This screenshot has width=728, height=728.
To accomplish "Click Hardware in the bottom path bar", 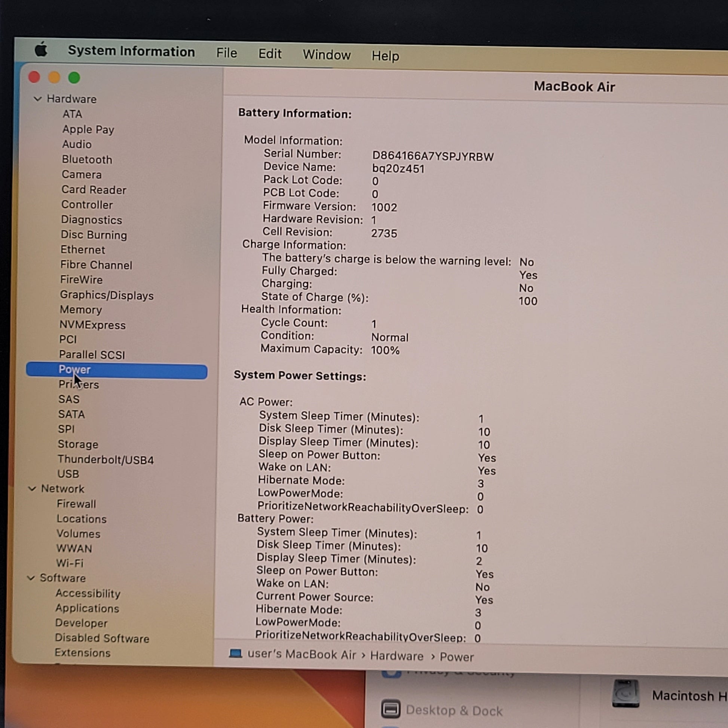I will [397, 656].
